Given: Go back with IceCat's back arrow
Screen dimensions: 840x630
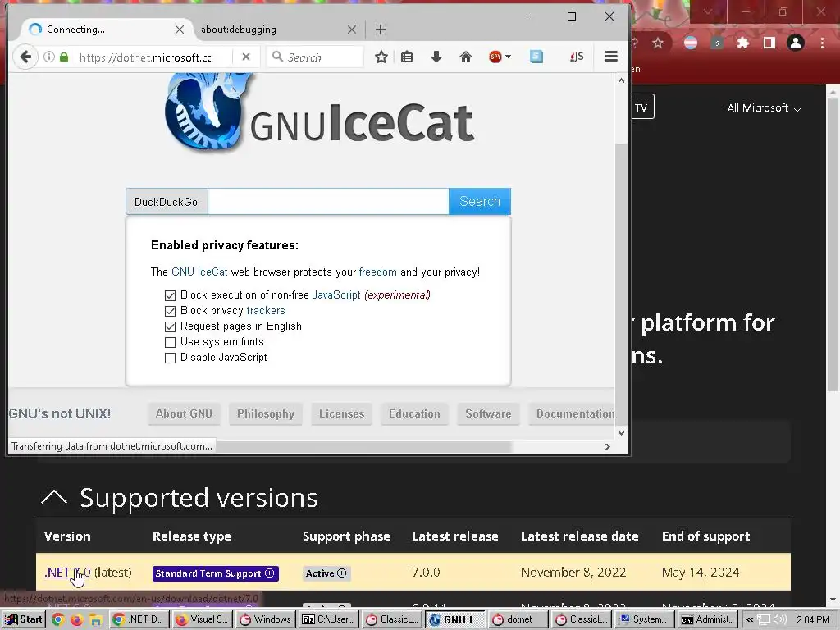Looking at the screenshot, I should point(25,57).
